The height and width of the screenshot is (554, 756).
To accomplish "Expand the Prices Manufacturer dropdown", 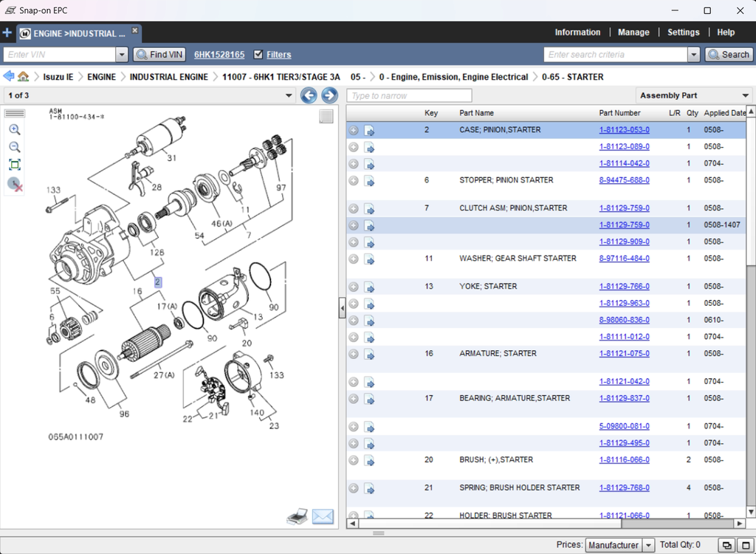I will [648, 545].
